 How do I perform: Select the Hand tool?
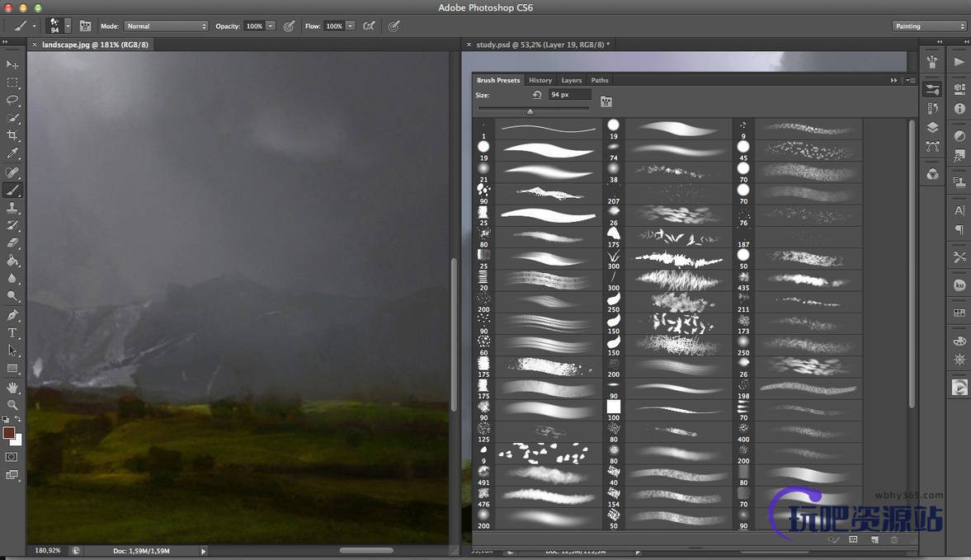tap(12, 388)
